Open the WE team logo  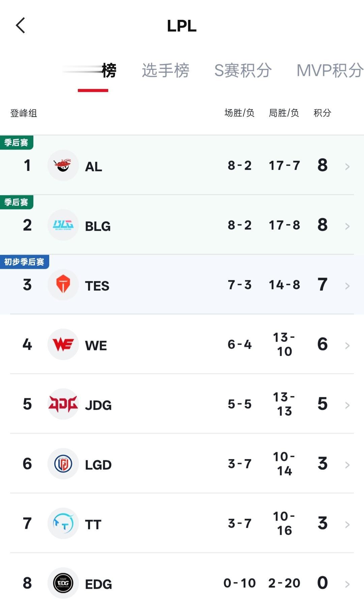63,344
